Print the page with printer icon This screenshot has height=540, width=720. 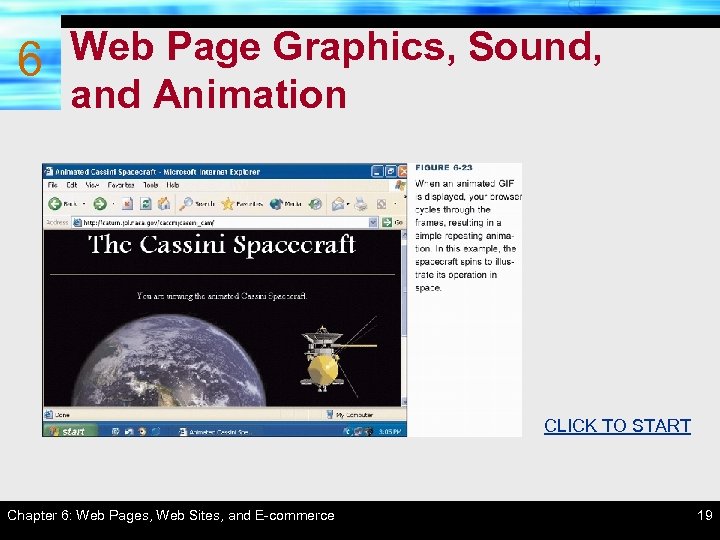(361, 203)
